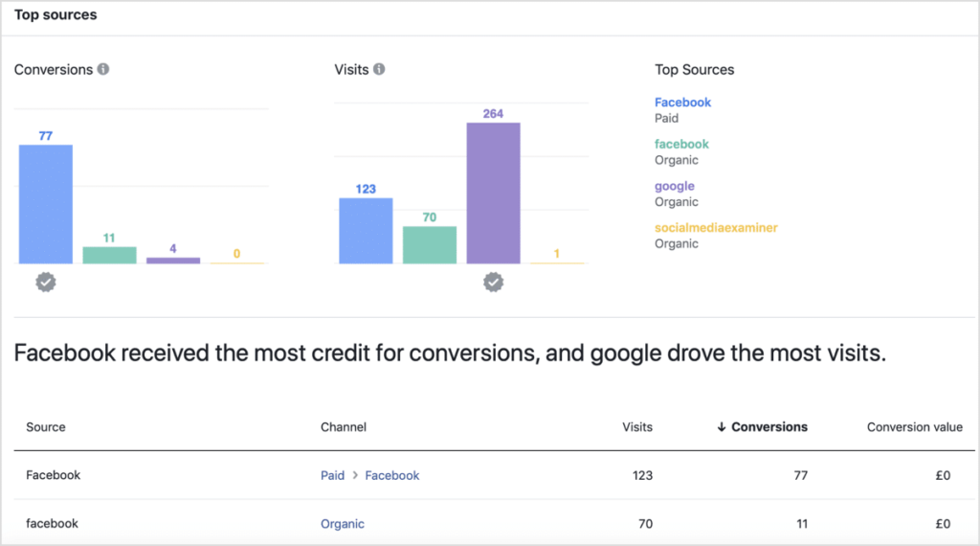Select the socialmediaexaminer source

point(716,228)
